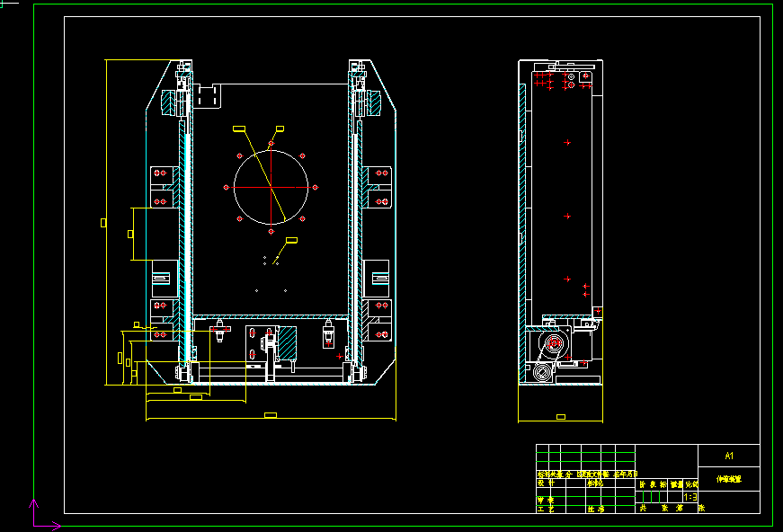Select the '审核' label in title block
This screenshot has height=532, width=783.
pyautogui.click(x=546, y=500)
